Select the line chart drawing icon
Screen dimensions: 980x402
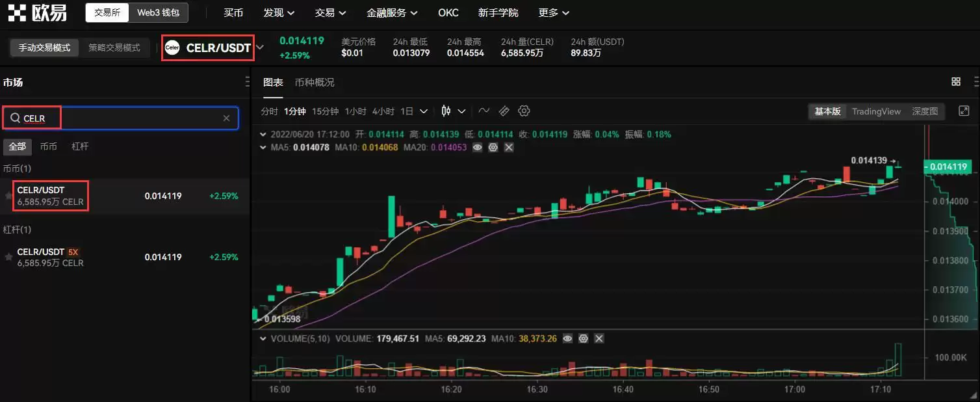tap(484, 111)
